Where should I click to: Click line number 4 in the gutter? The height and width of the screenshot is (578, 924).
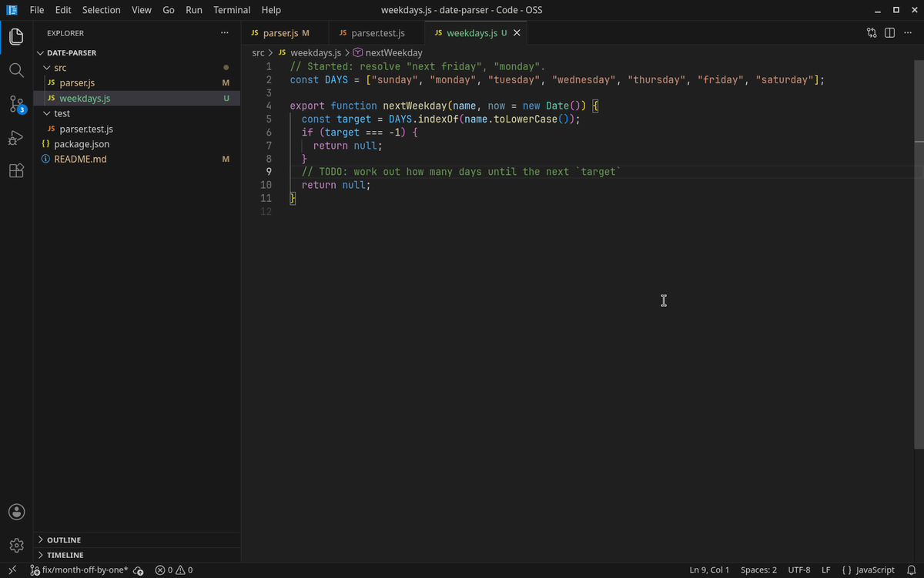click(268, 106)
